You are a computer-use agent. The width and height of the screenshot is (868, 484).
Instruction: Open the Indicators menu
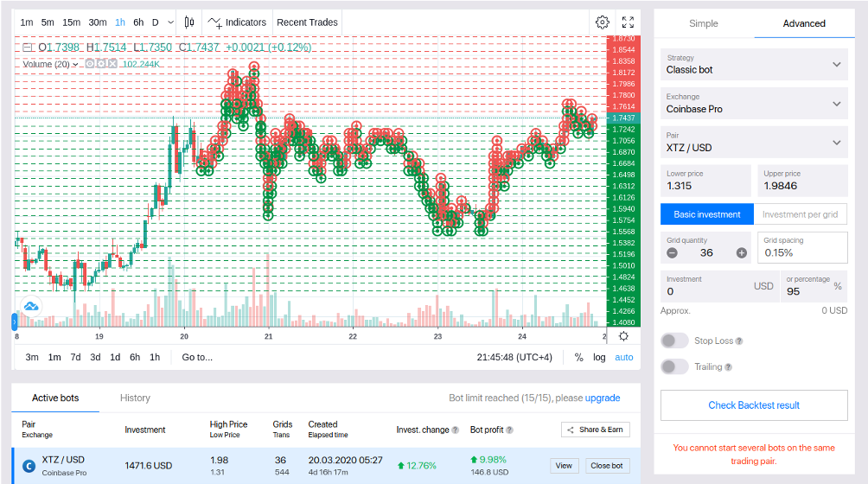(x=237, y=22)
